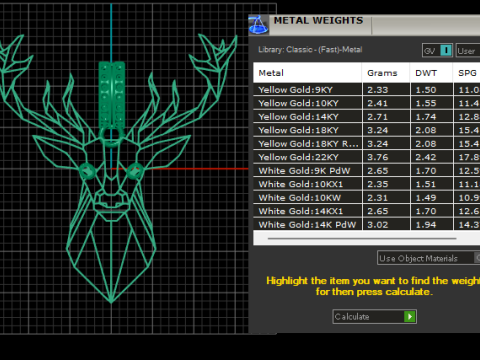Click the Grams column header
Viewport: 480px width, 360px height.
point(386,73)
